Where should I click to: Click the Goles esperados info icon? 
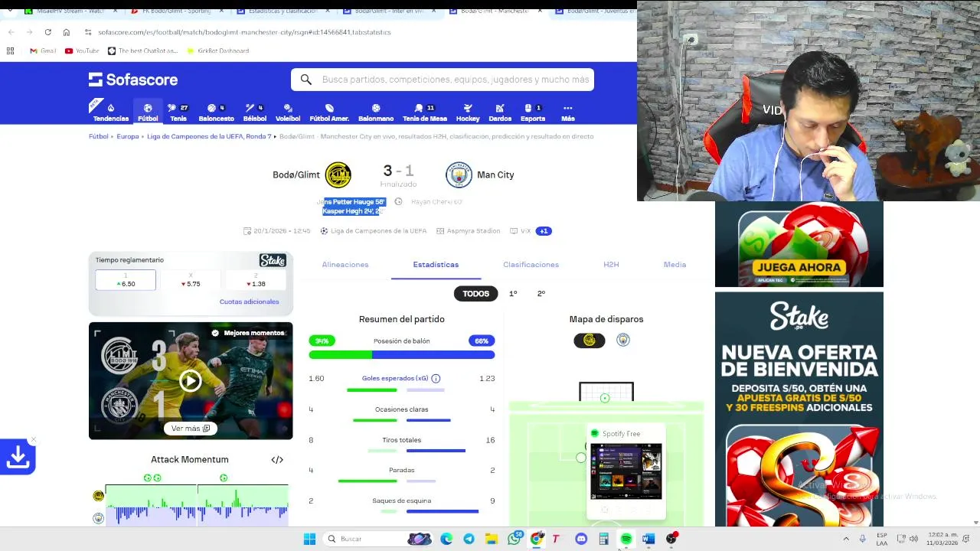coord(436,379)
